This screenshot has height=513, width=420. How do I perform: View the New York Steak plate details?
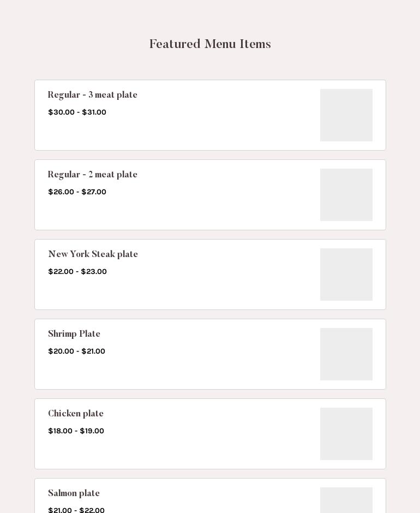click(x=93, y=254)
